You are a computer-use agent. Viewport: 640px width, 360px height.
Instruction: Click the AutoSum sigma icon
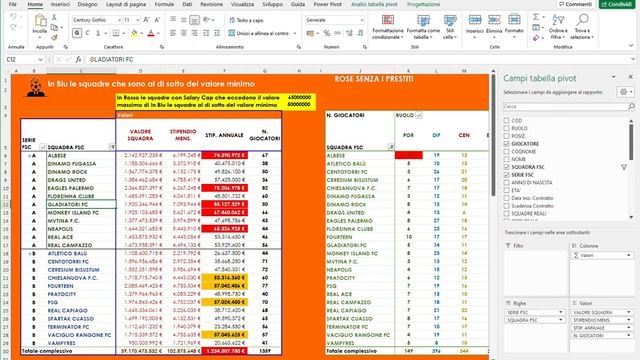pyautogui.click(x=536, y=17)
